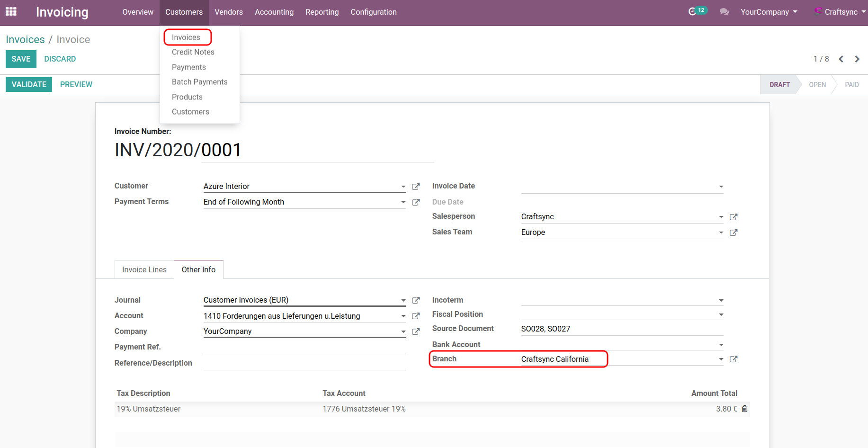
Task: Switch to the Invoice Lines tab
Action: point(144,269)
